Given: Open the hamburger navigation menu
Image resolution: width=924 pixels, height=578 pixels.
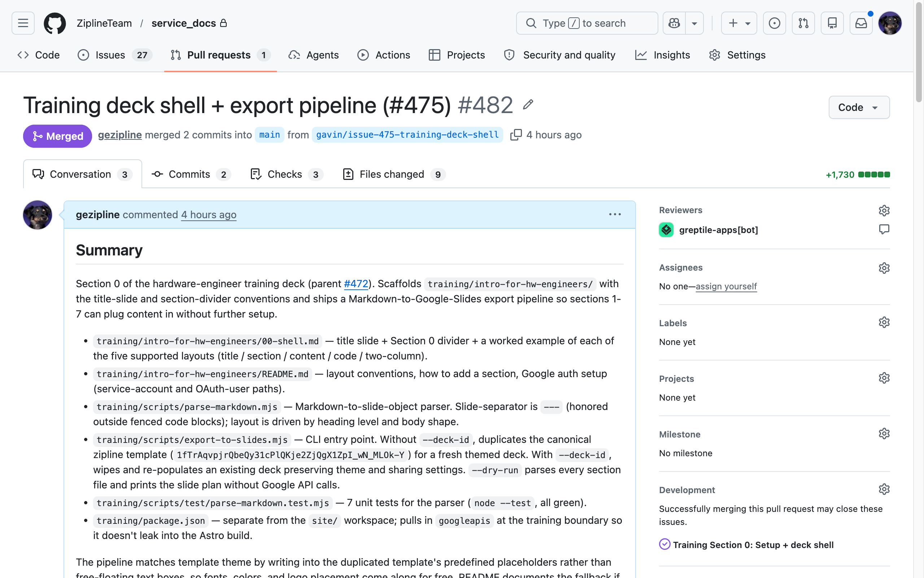Looking at the screenshot, I should click(x=23, y=23).
